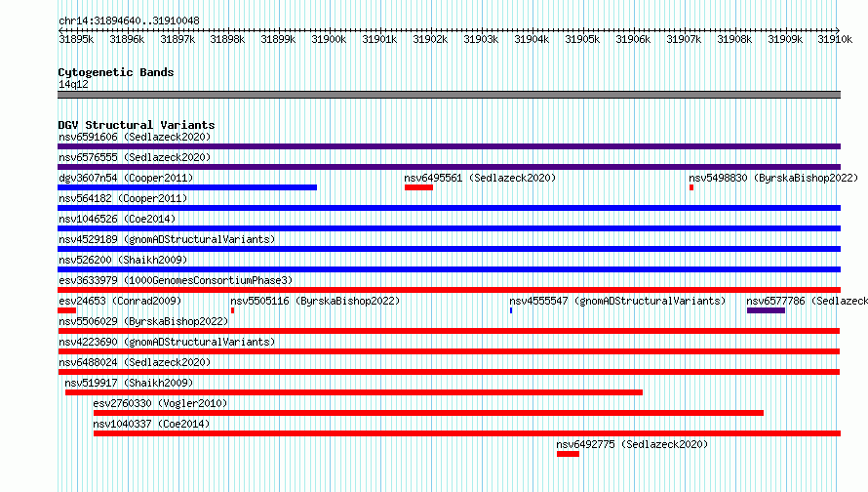Click the nsv5498830 (ByrskaBishop2022) label
Screen dimensions: 868x492
pyautogui.click(x=773, y=178)
